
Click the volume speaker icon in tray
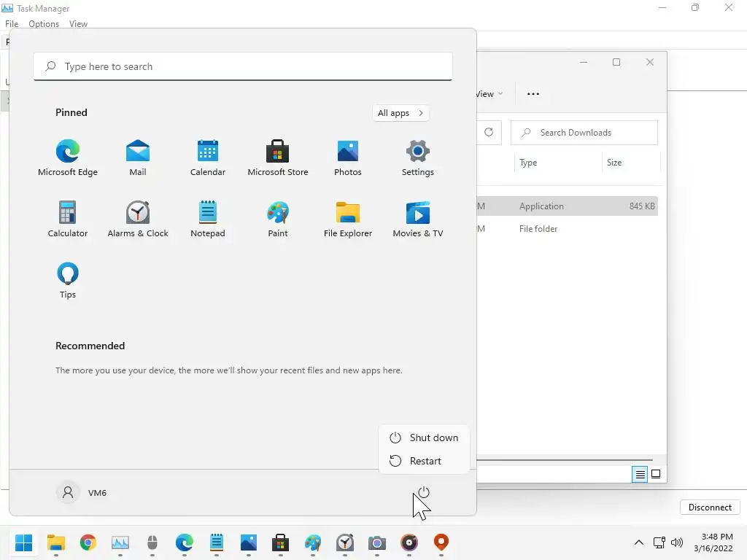[676, 542]
